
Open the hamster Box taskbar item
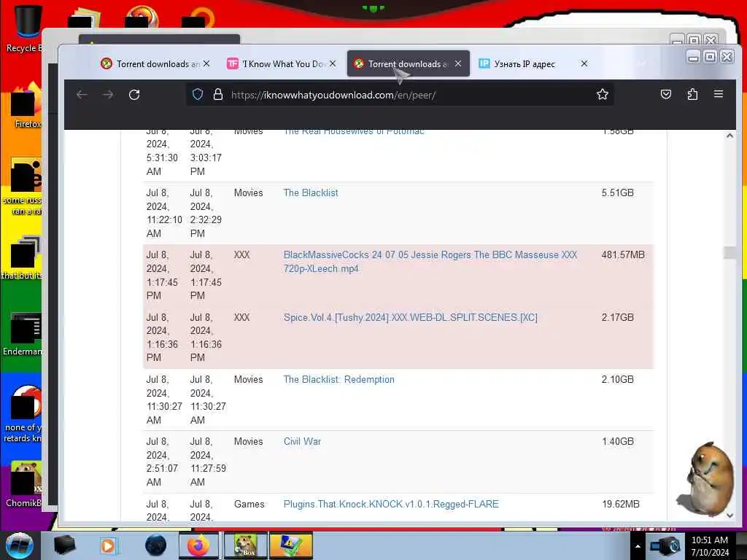pos(245,545)
